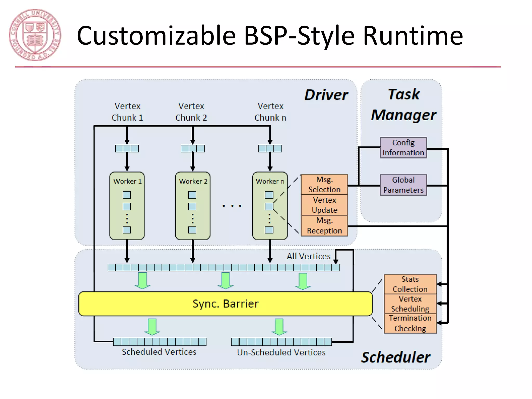Click the Worker 1 container

click(x=127, y=206)
